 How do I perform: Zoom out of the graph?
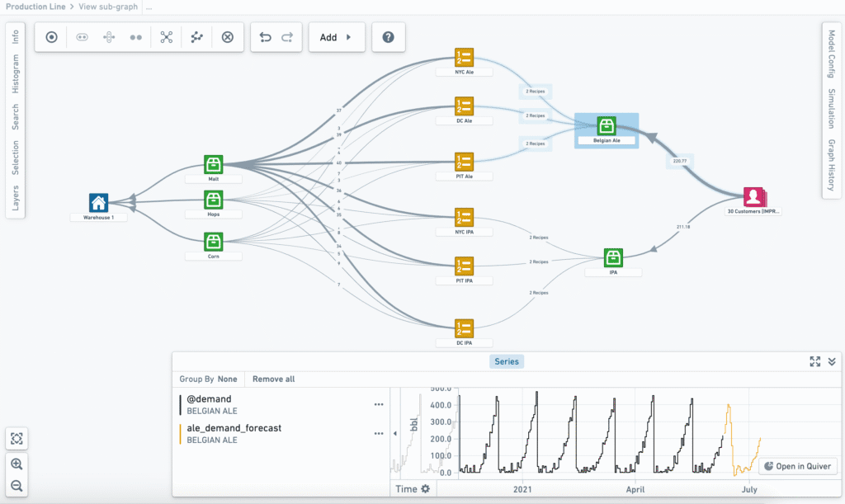click(17, 486)
